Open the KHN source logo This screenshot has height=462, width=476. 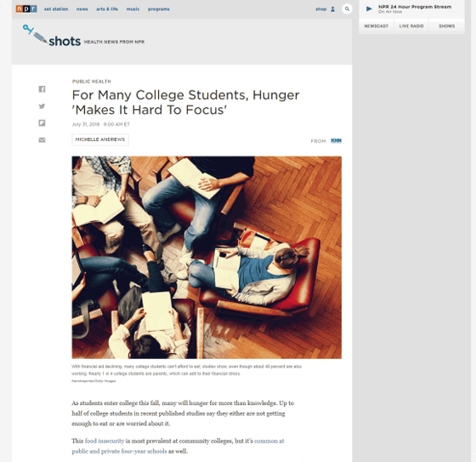click(336, 140)
